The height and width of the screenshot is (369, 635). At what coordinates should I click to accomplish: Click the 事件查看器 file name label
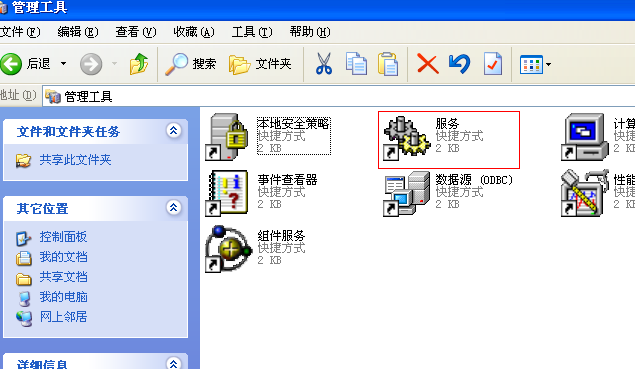click(288, 179)
